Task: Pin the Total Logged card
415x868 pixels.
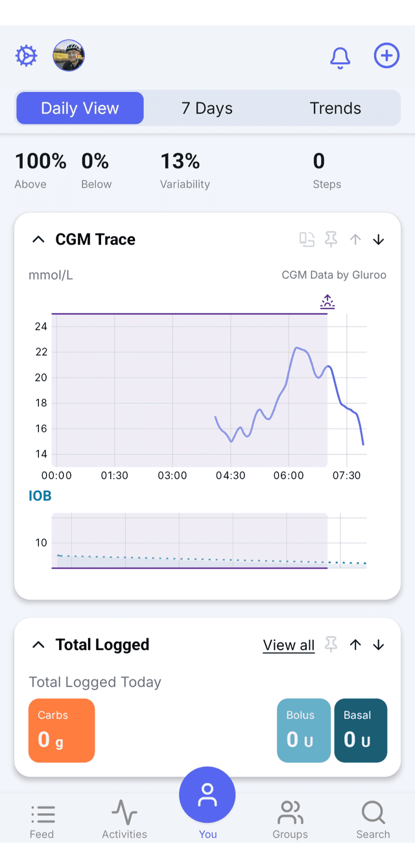Action: tap(331, 644)
